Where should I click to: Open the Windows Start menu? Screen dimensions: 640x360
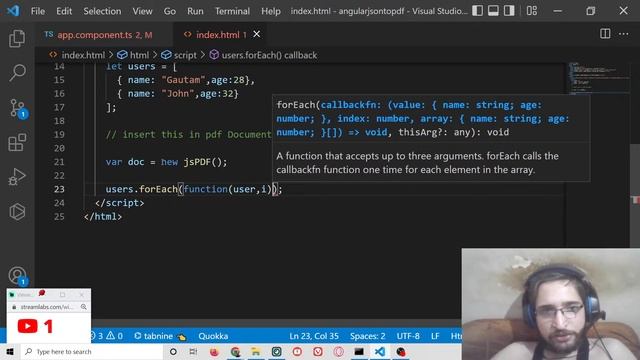coord(10,351)
